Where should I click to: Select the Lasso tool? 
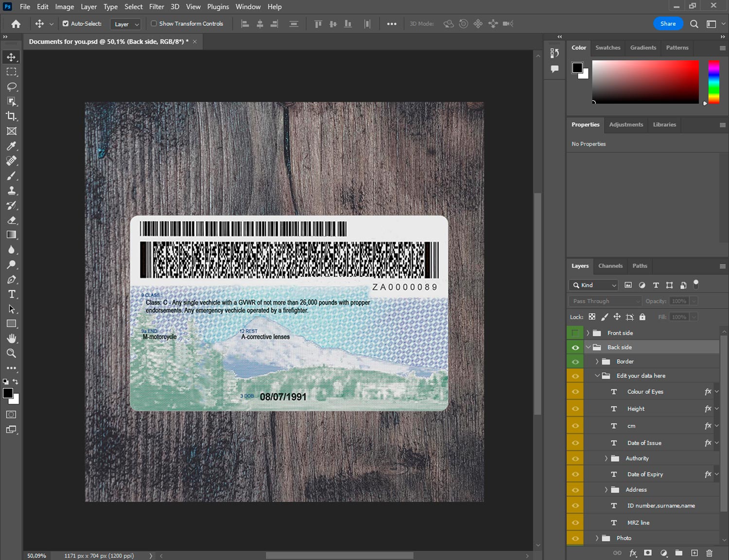(11, 87)
